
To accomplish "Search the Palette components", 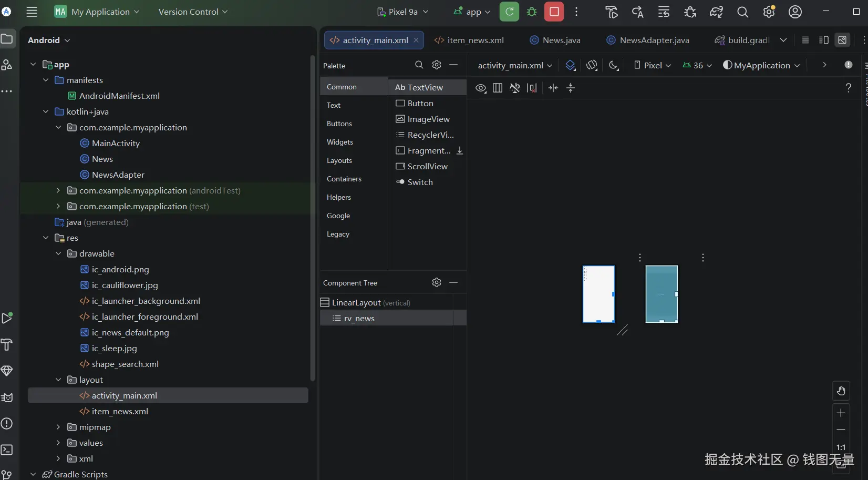I will click(419, 65).
